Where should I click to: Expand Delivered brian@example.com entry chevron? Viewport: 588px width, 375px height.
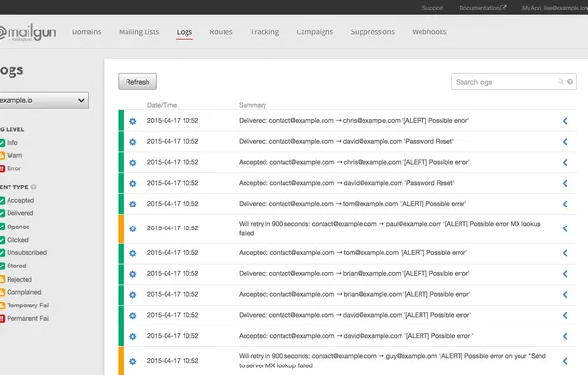coord(565,274)
